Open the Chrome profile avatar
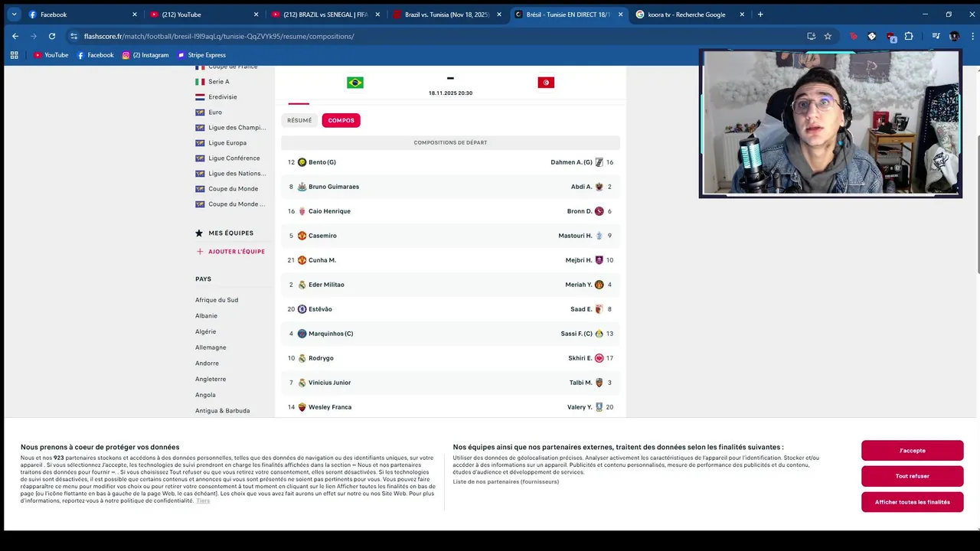Viewport: 980px width, 551px height. (x=954, y=36)
